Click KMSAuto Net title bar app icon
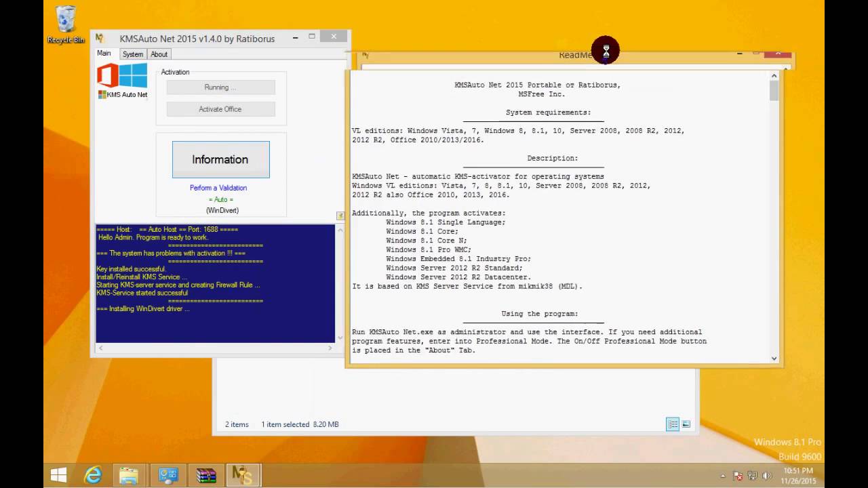 [100, 39]
